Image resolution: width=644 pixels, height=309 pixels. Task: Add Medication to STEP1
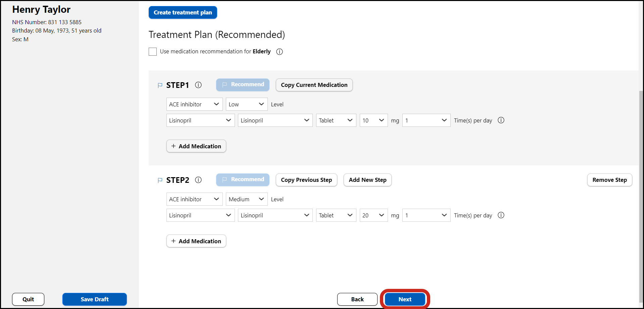[x=196, y=146]
